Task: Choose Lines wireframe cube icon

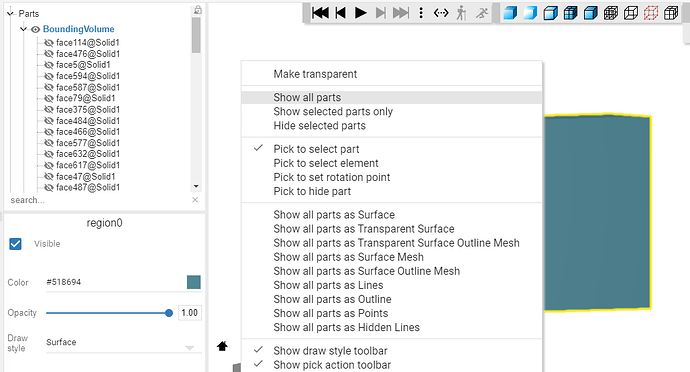Action: 611,13
